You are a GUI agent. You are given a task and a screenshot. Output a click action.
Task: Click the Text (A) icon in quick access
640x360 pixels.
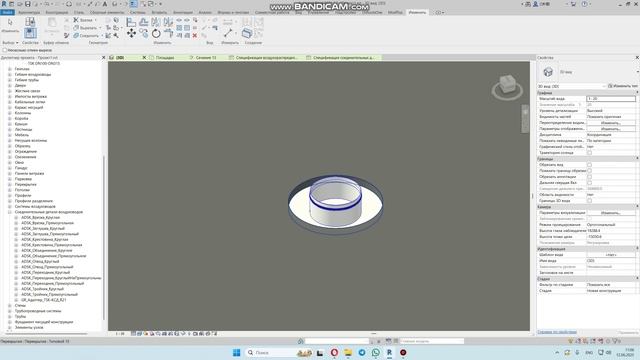tap(105, 4)
